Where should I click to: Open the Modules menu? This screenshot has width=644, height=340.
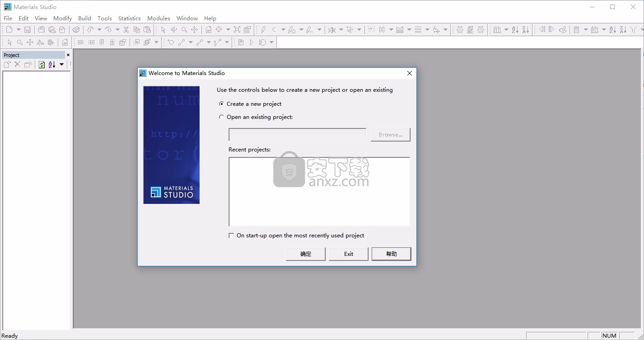(159, 18)
